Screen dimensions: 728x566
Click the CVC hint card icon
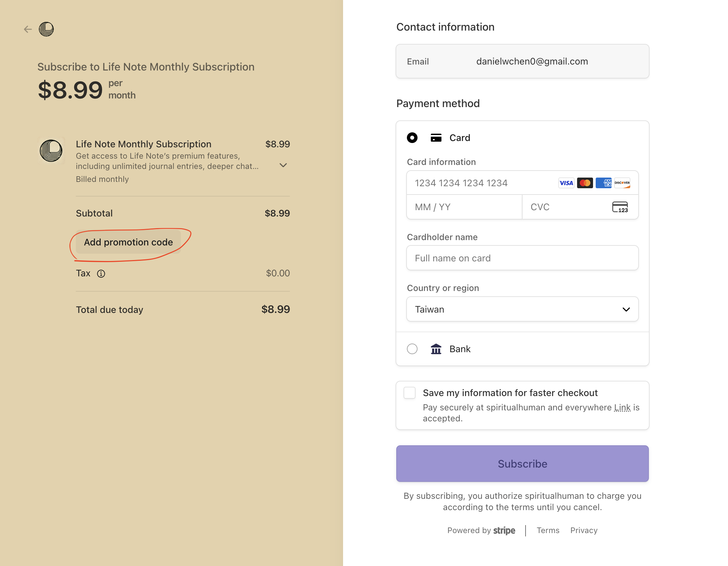pyautogui.click(x=620, y=207)
